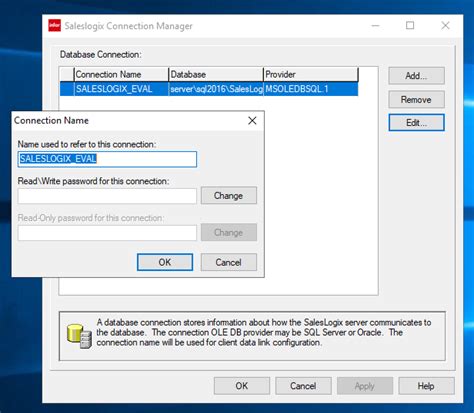Click the Provider column header
The width and height of the screenshot is (474, 413).
point(311,74)
